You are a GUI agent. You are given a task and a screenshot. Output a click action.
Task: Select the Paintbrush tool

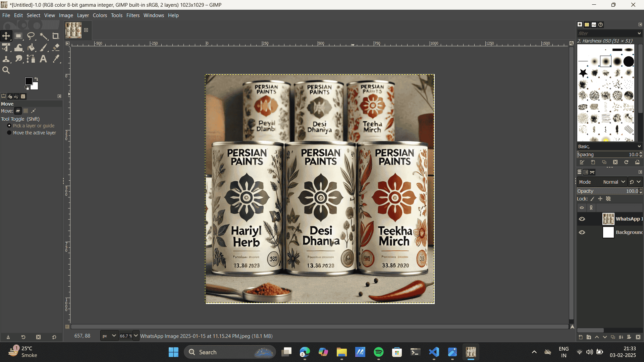click(x=44, y=48)
